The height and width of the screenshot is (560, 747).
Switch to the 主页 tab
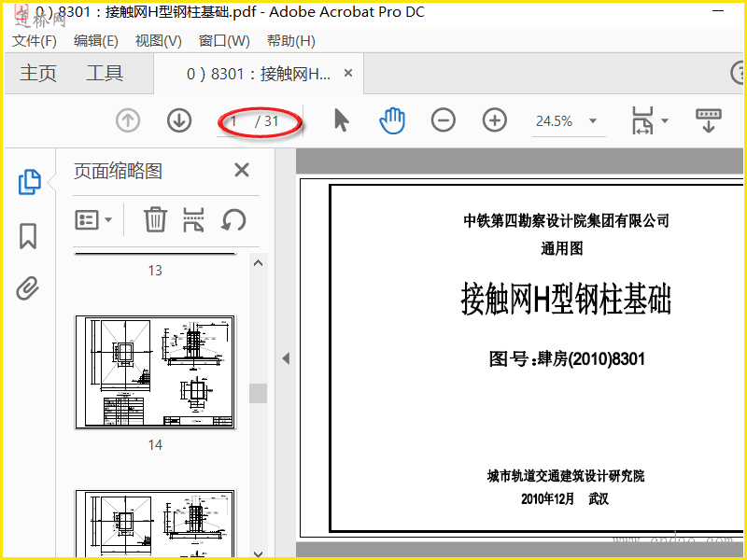[38, 74]
